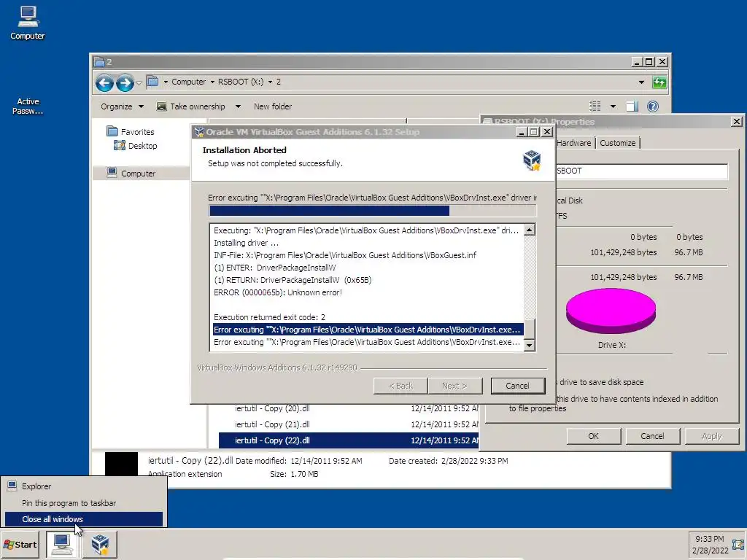Screen dimensions: 747x560
Task: Select INF-File VBoxGuest.inf log line
Action: [345, 255]
